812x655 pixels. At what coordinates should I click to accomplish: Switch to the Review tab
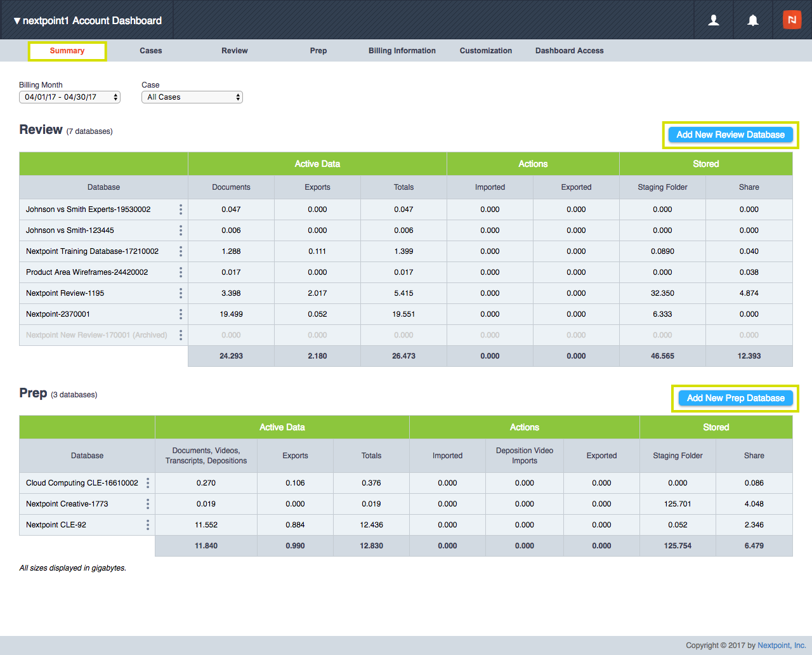[x=235, y=51]
